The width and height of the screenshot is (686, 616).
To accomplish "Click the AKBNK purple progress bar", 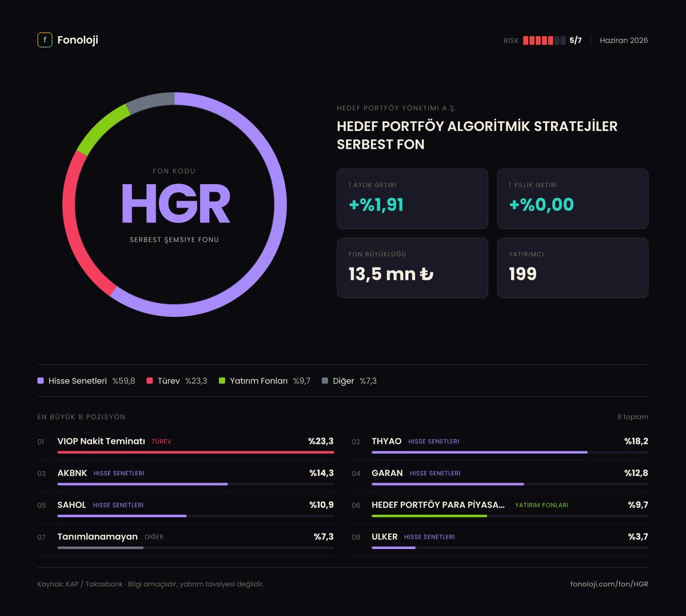I will 142,484.
